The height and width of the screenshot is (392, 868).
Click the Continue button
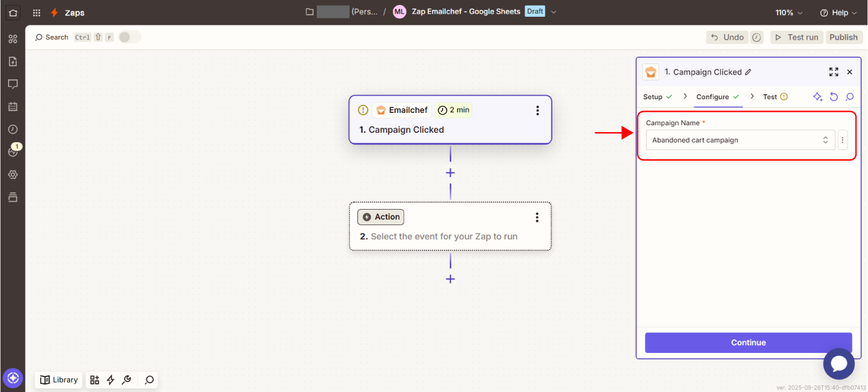click(x=748, y=342)
